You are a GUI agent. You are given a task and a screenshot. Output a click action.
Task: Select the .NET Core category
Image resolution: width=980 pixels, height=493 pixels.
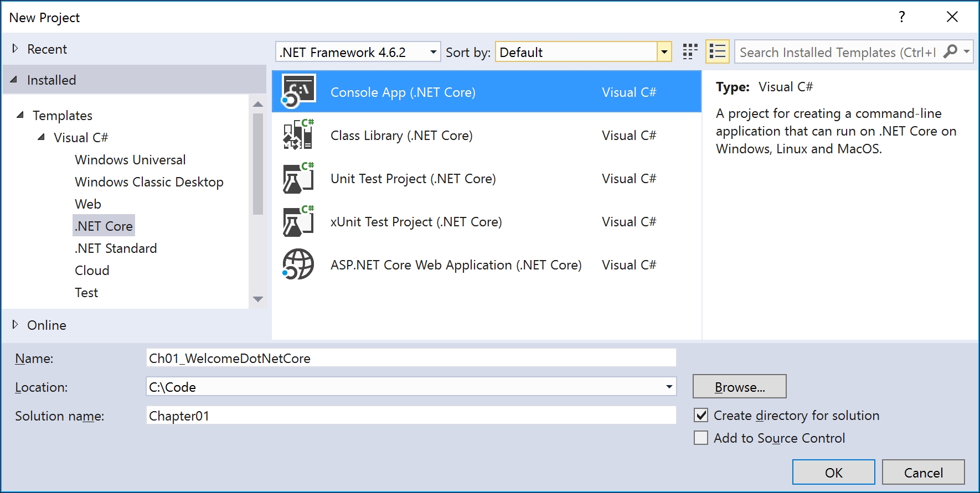pos(104,226)
